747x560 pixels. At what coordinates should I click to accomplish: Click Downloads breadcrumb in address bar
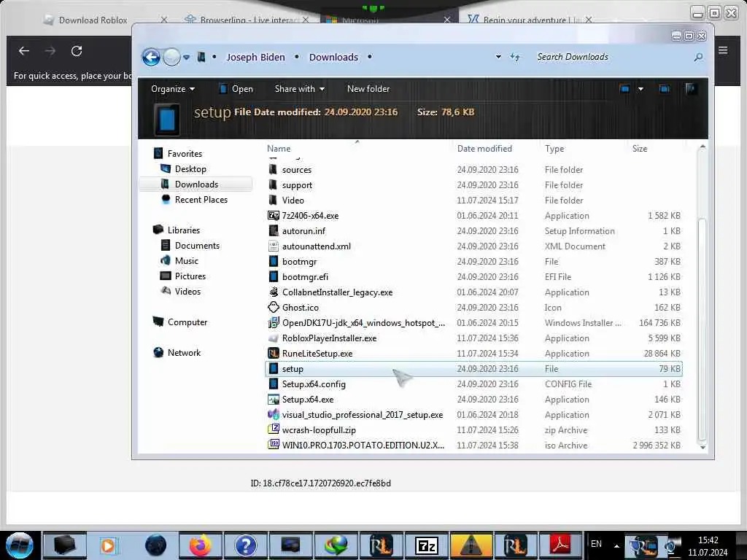pos(333,57)
